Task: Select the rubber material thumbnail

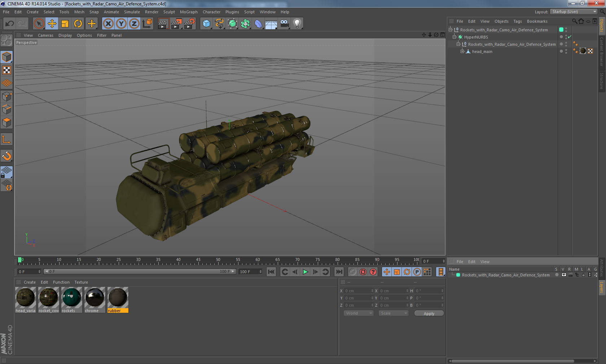Action: (118, 297)
